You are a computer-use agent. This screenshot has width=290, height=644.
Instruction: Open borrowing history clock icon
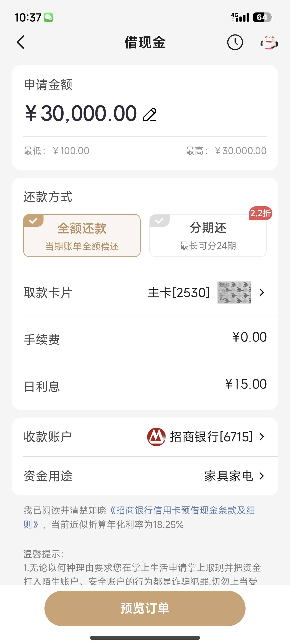click(x=235, y=42)
